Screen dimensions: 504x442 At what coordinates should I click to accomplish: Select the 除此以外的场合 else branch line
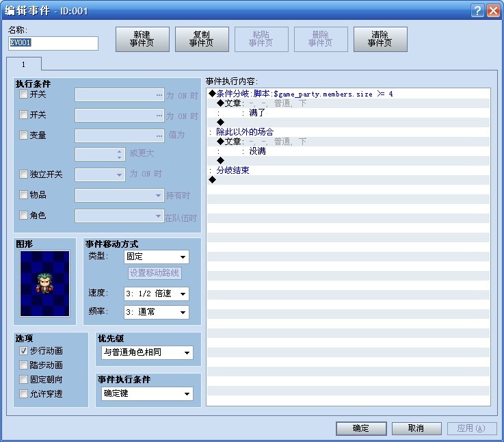(x=349, y=132)
